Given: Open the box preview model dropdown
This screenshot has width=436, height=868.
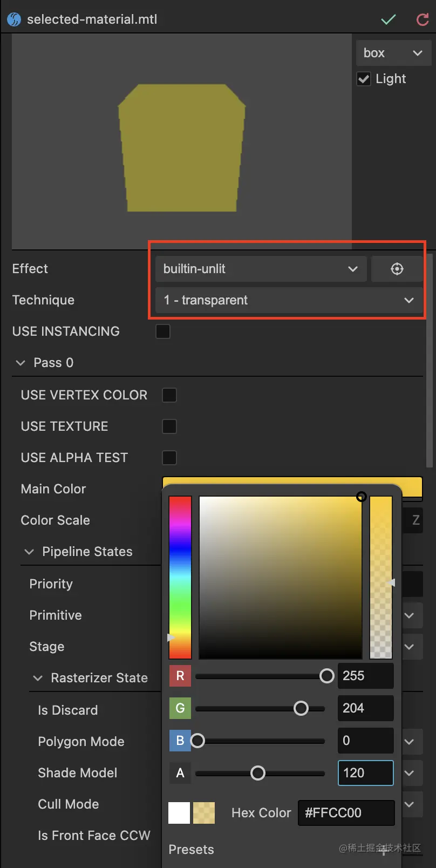Looking at the screenshot, I should 393,53.
